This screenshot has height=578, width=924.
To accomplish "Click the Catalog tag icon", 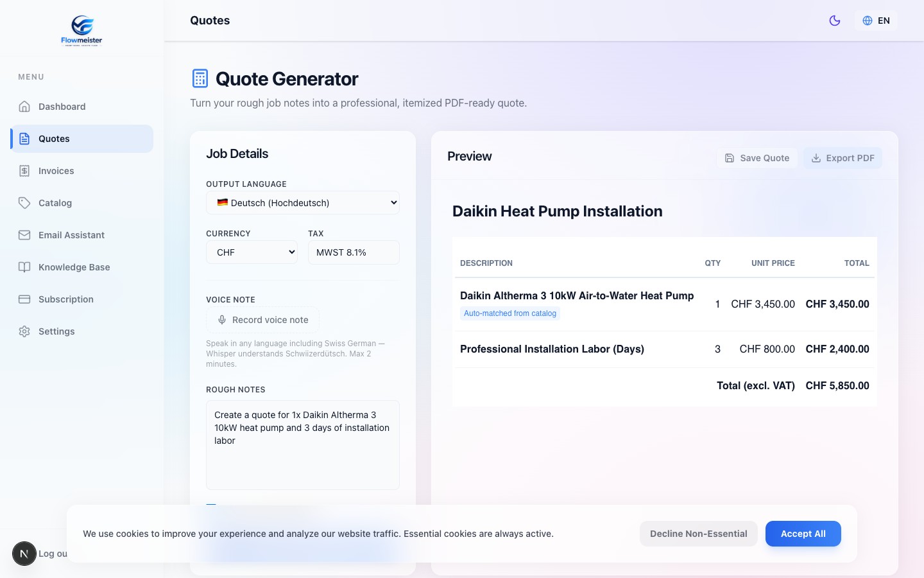I will pyautogui.click(x=24, y=203).
